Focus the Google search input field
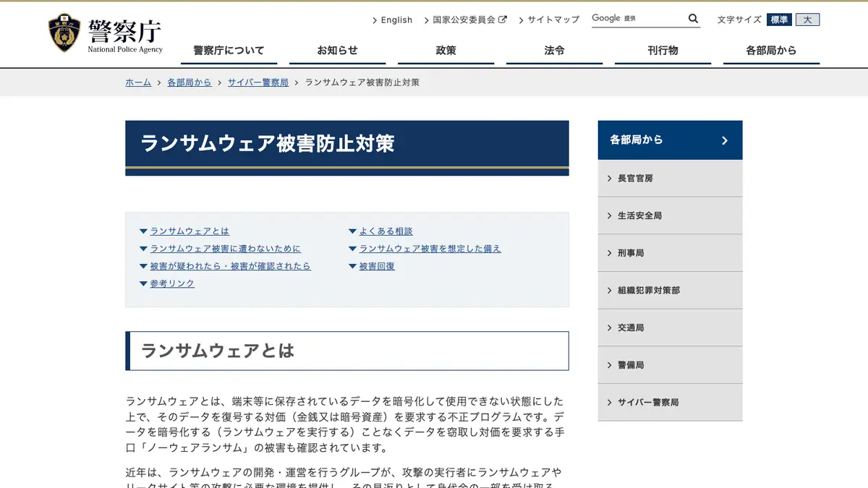 coord(638,19)
